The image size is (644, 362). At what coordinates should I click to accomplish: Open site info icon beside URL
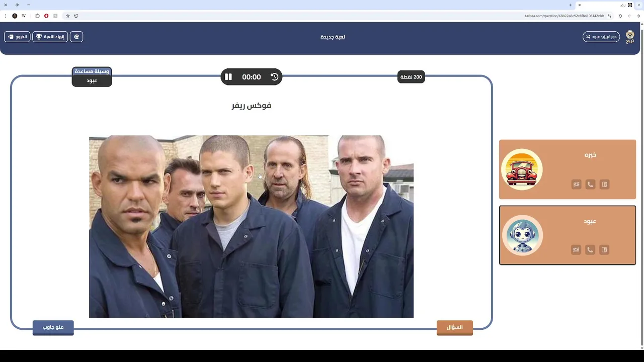point(610,16)
